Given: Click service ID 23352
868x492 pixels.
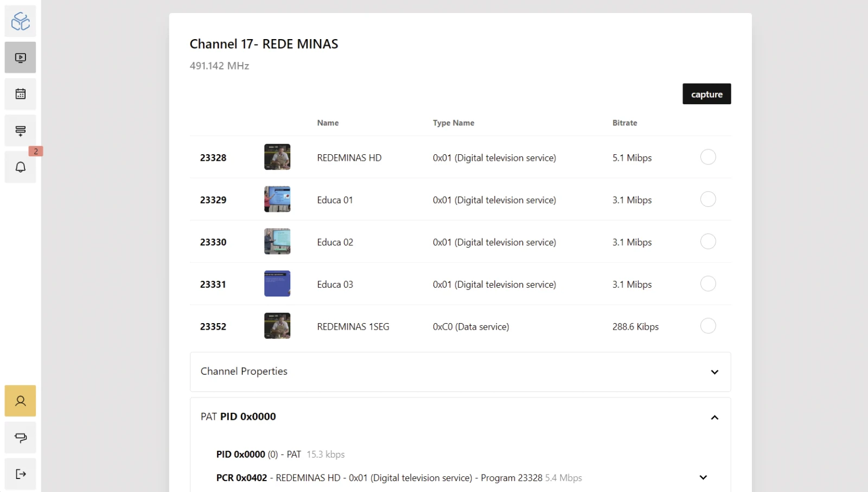Looking at the screenshot, I should point(213,327).
